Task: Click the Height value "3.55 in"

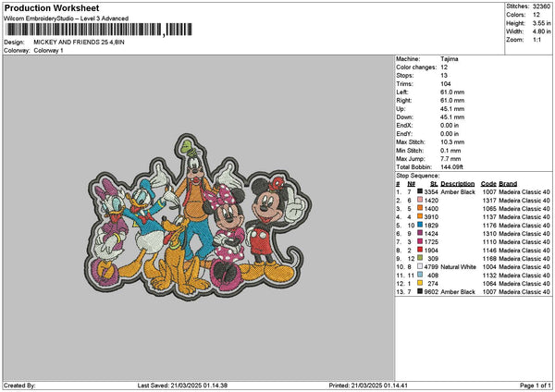Action: pos(541,23)
